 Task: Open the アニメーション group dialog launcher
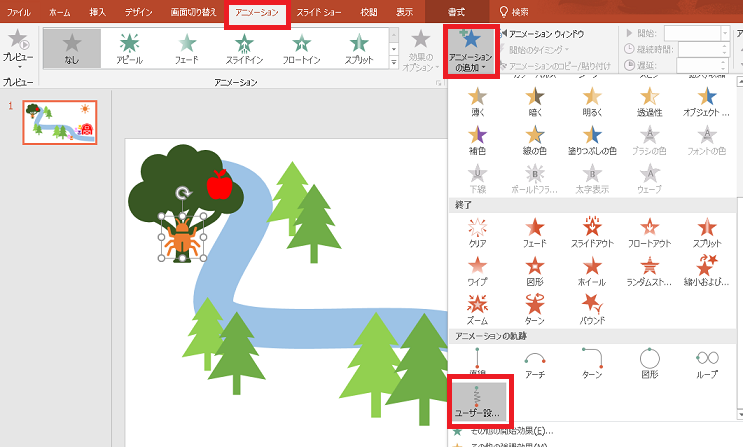point(438,83)
